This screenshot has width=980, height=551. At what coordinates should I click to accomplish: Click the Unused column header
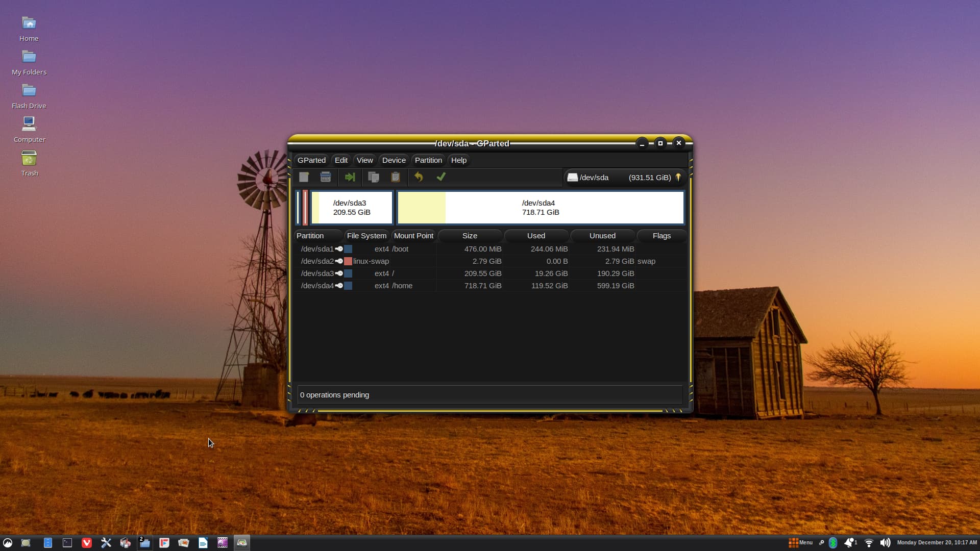coord(602,236)
